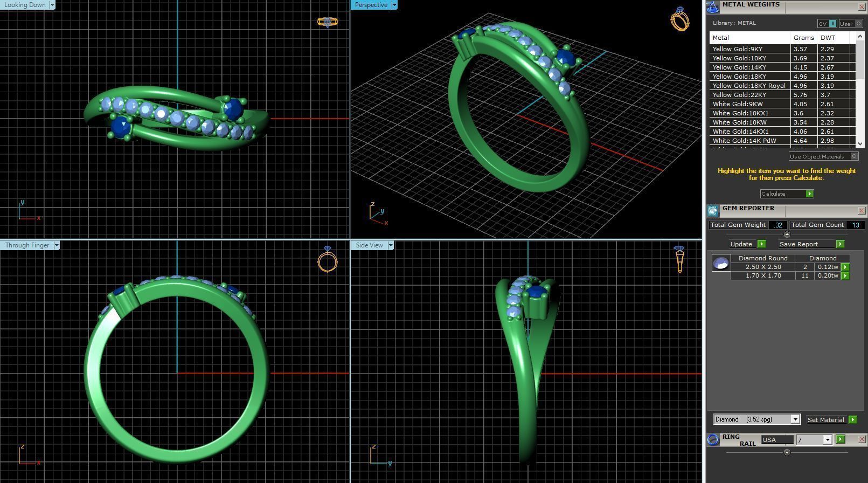Open the Looking Down viewport dropdown arrow

click(52, 5)
